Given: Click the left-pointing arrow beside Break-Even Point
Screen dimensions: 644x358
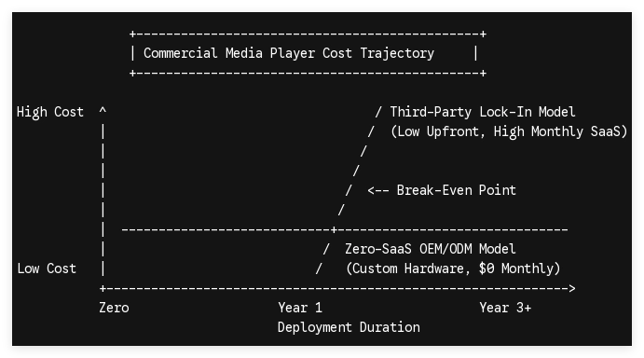Looking at the screenshot, I should 378,190.
